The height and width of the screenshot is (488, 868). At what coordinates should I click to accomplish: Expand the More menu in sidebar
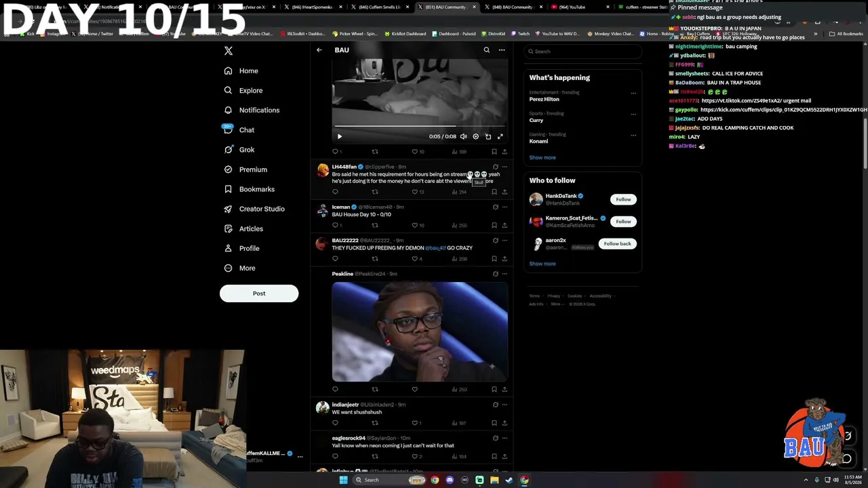coord(239,268)
